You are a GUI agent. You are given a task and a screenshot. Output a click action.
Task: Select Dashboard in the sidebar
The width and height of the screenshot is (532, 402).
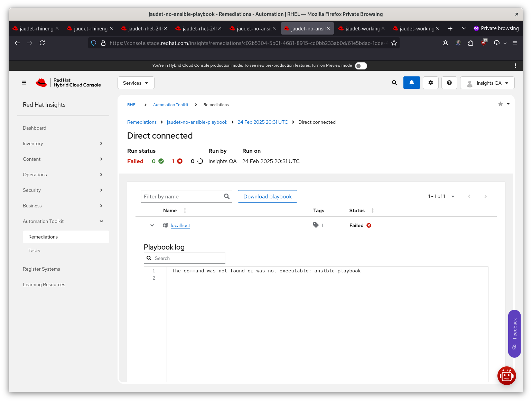pos(35,128)
